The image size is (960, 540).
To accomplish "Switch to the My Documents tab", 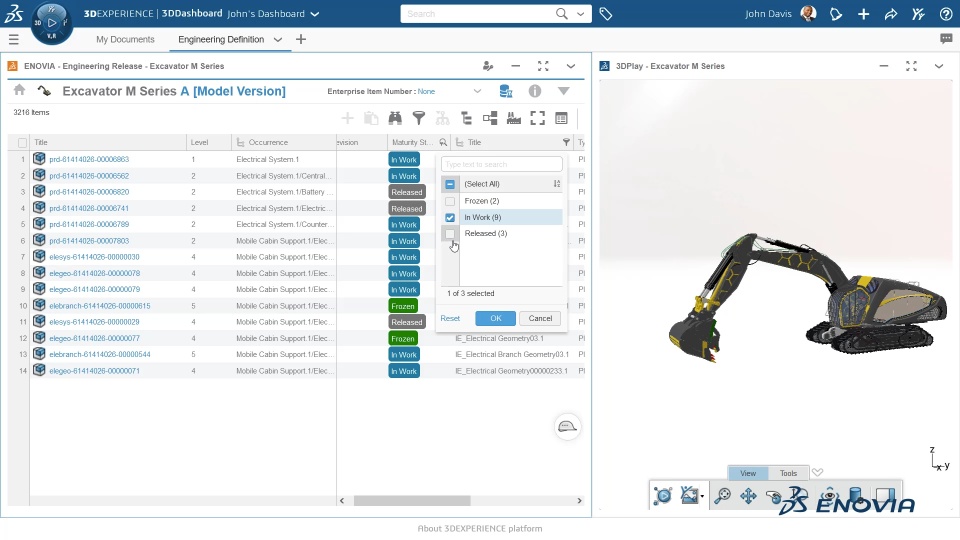I will [x=125, y=39].
